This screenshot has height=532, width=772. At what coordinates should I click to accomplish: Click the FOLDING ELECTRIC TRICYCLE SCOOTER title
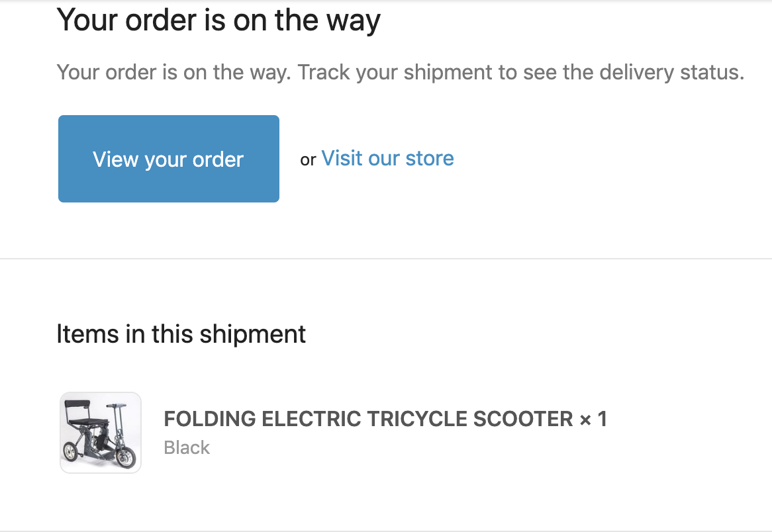click(368, 419)
